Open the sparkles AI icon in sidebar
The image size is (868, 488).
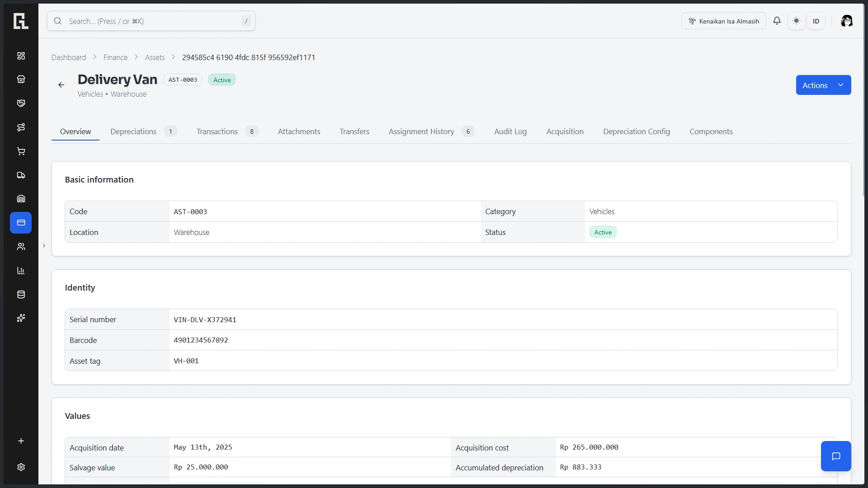click(21, 318)
